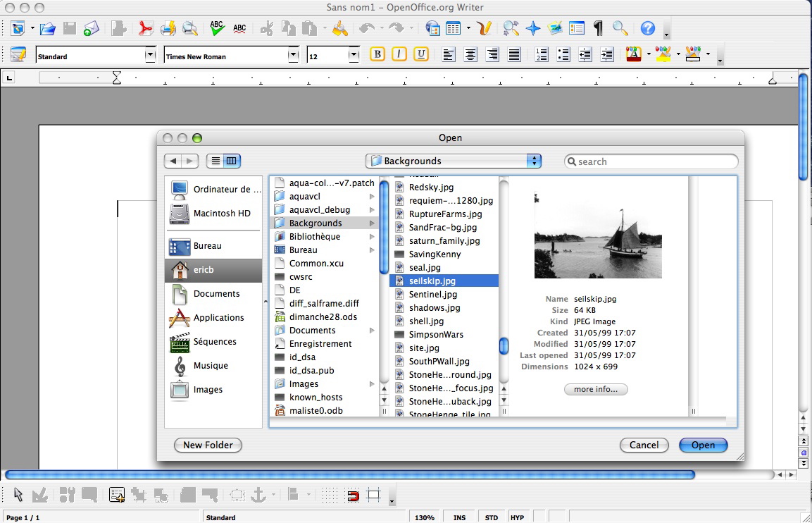Insert a table using the Table icon

(x=453, y=28)
